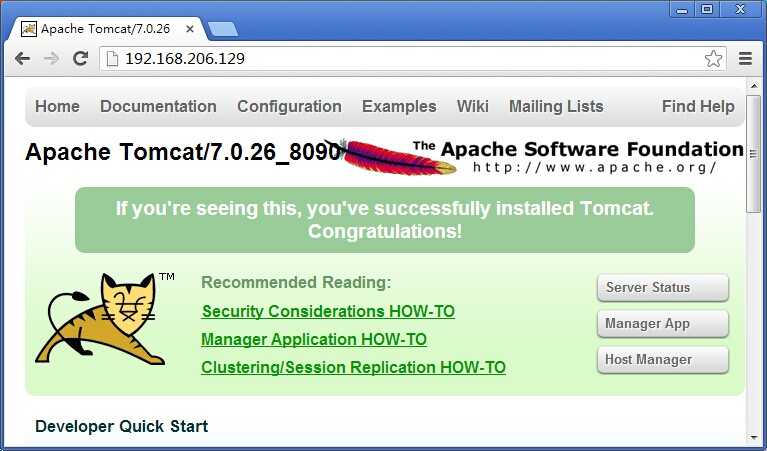Open a new tab with the new-tab button
This screenshot has height=451, width=767.
pos(223,29)
